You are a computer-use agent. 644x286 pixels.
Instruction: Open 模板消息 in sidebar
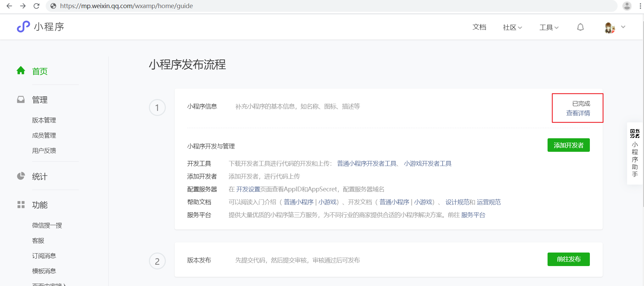click(x=44, y=271)
